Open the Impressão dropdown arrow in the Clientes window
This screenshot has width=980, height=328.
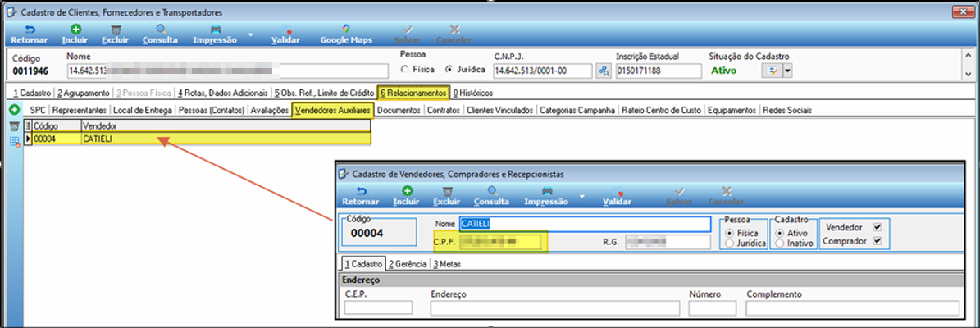pos(249,34)
